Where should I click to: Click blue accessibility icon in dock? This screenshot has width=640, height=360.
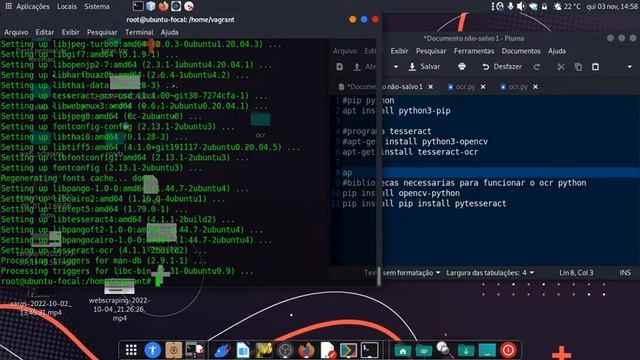coord(152,350)
